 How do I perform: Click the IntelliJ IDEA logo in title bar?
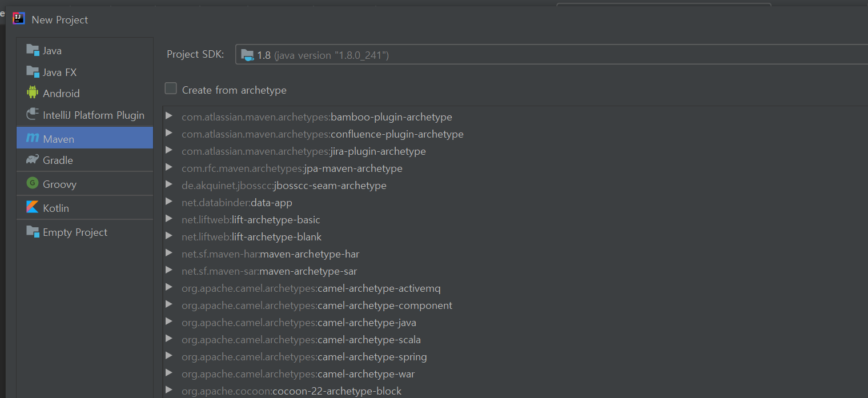(x=18, y=19)
